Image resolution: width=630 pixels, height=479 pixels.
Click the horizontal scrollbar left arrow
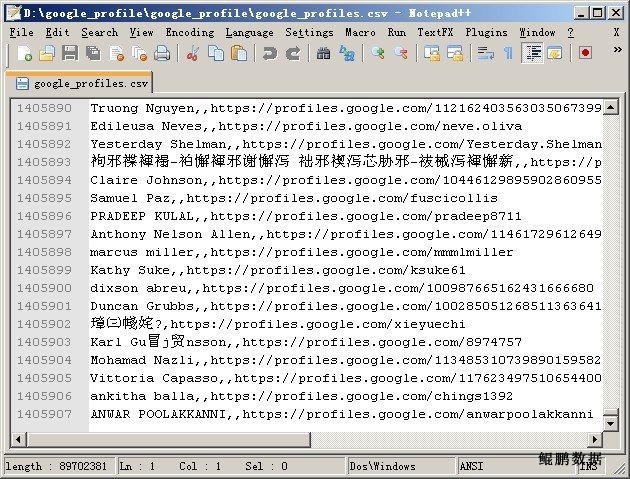click(18, 439)
